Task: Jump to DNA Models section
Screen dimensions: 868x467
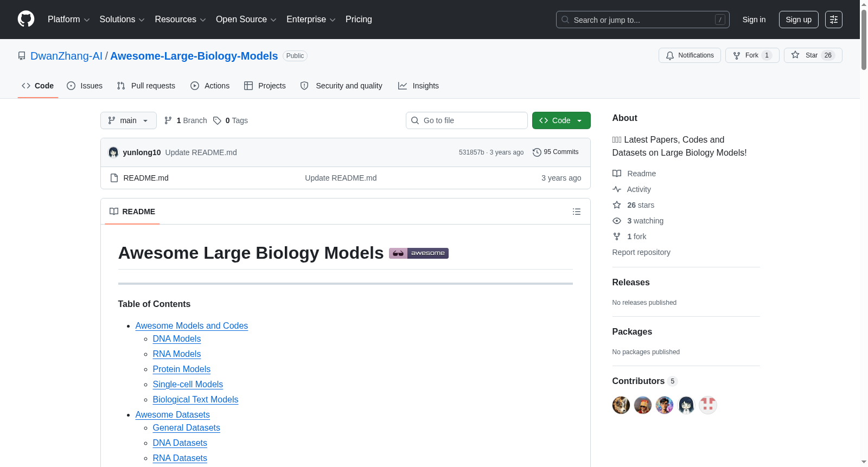Action: coord(177,338)
